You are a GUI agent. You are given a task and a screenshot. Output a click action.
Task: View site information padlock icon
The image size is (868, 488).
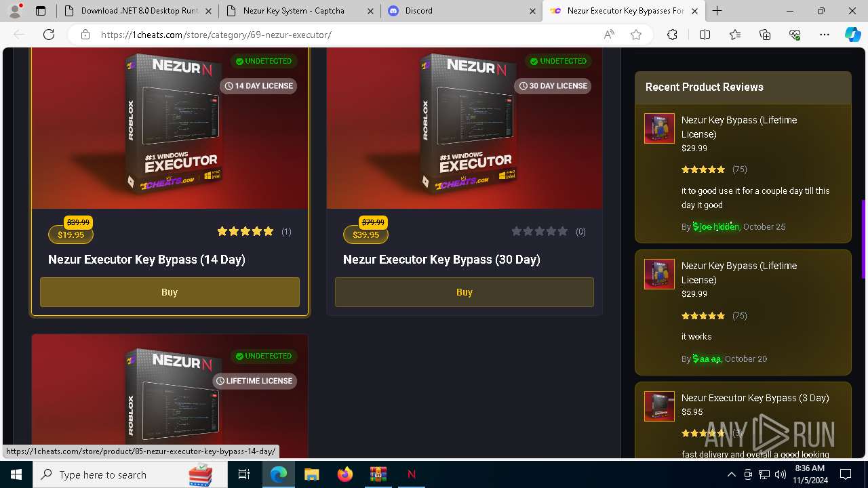[85, 35]
